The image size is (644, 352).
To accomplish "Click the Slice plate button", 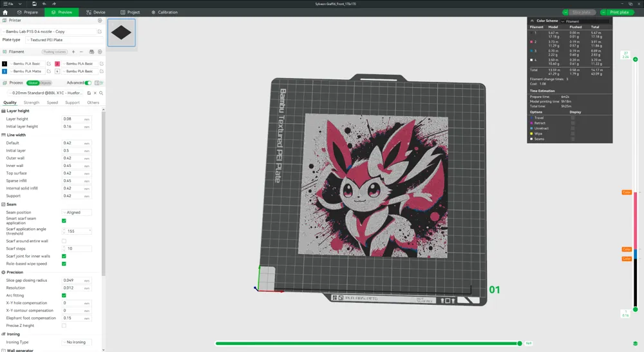I will click(582, 12).
